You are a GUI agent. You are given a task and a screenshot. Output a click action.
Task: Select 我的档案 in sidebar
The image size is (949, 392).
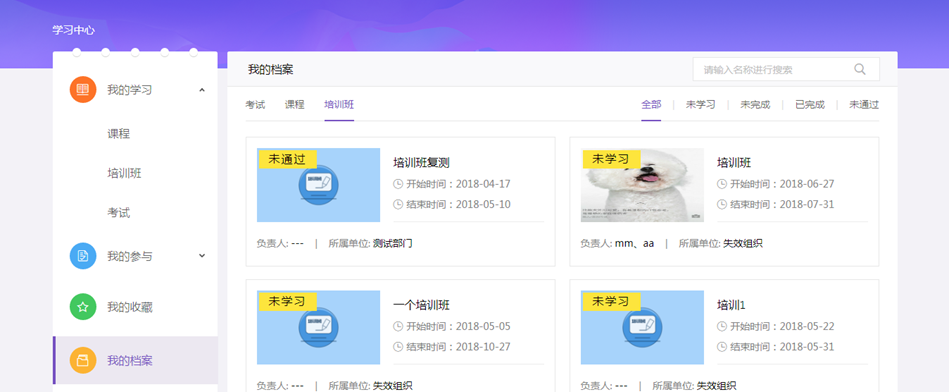tap(135, 361)
